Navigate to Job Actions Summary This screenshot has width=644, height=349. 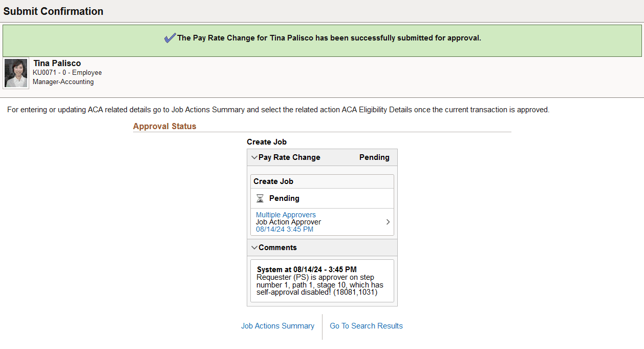277,326
